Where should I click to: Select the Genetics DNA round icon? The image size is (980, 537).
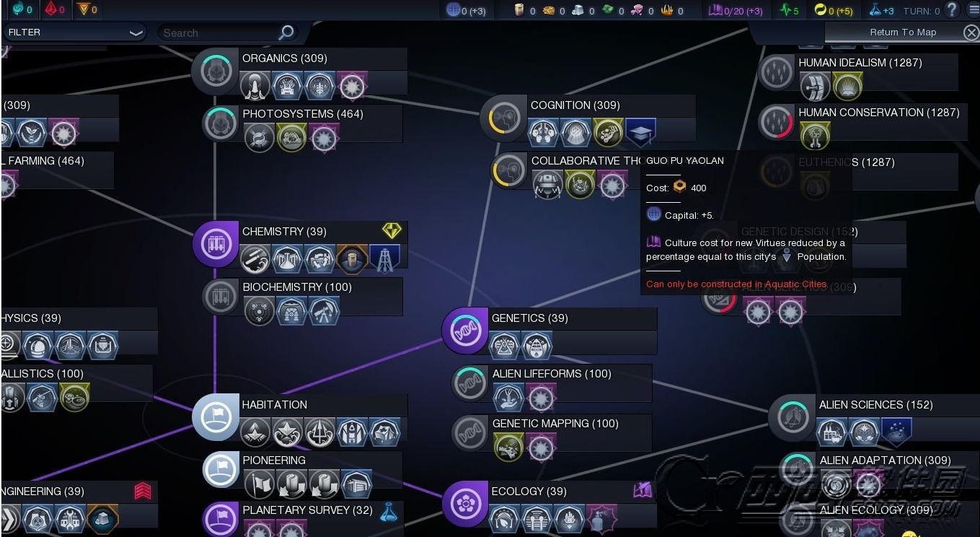tap(465, 331)
